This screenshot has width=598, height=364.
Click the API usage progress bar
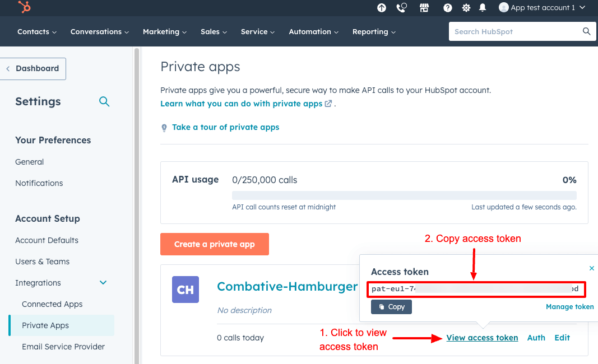(x=404, y=195)
